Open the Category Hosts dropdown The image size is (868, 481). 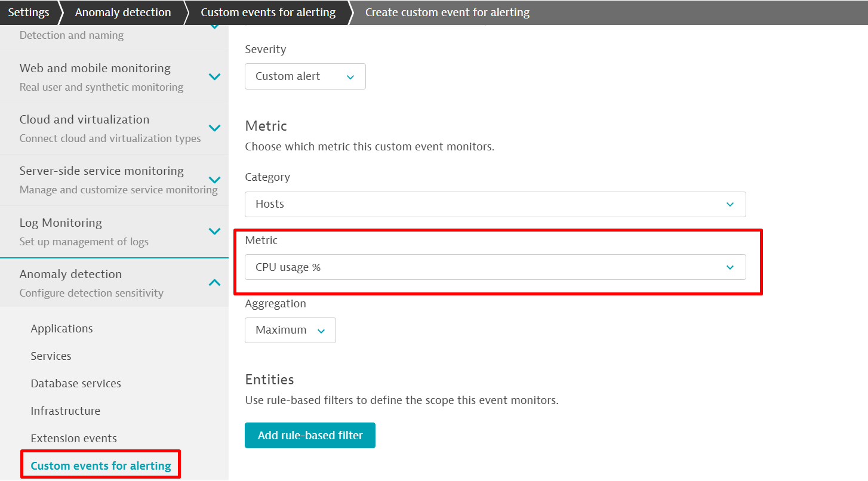tap(495, 204)
